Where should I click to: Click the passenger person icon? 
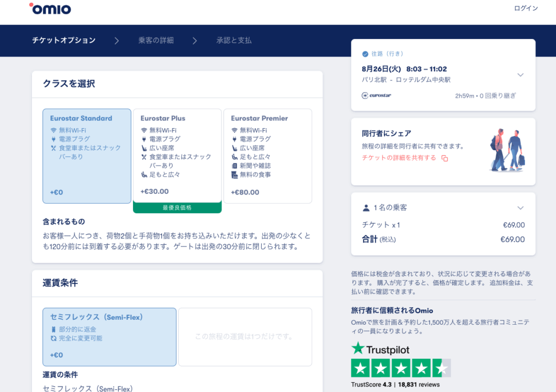point(366,208)
